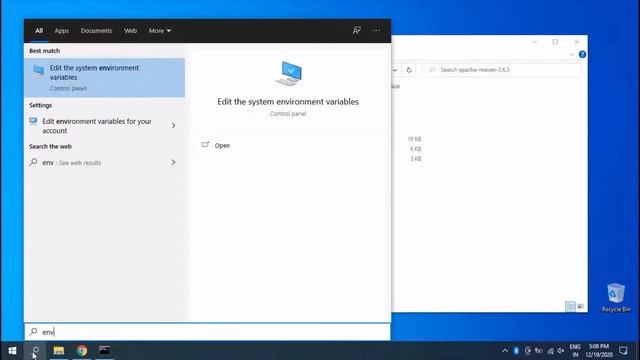Click the large computer preview icon
Screen dimensions: 640x360
(x=288, y=73)
